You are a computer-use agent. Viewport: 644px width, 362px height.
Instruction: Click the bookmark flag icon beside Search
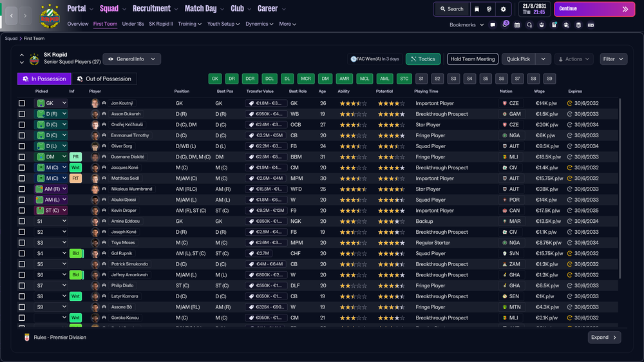coord(477,9)
